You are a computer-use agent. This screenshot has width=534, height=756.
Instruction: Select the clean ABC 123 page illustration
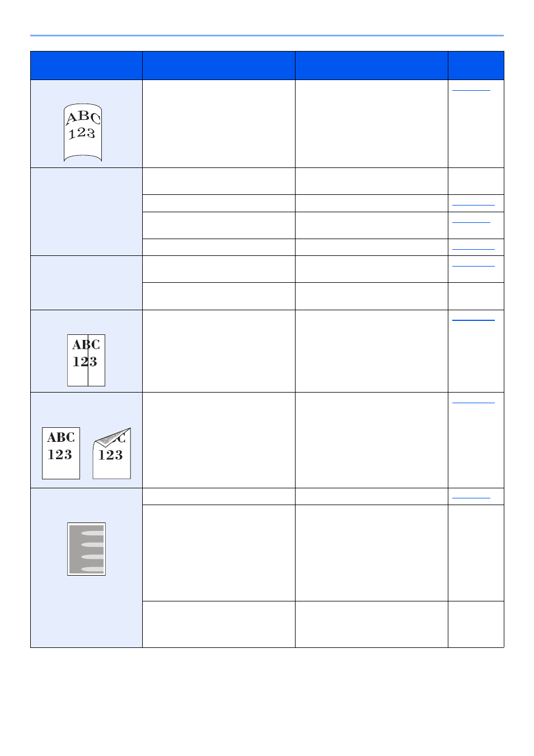tap(61, 453)
